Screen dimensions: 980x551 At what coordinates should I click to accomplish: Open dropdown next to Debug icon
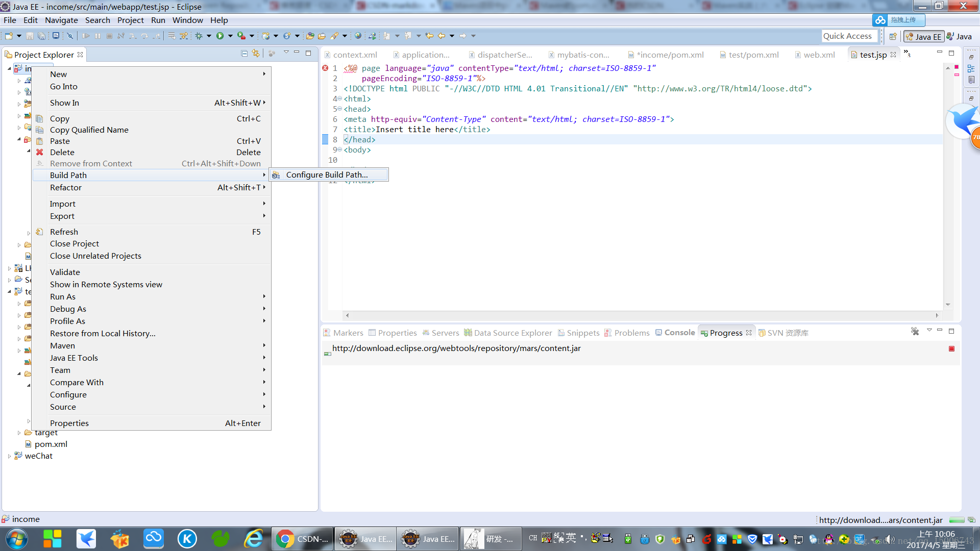(x=209, y=36)
